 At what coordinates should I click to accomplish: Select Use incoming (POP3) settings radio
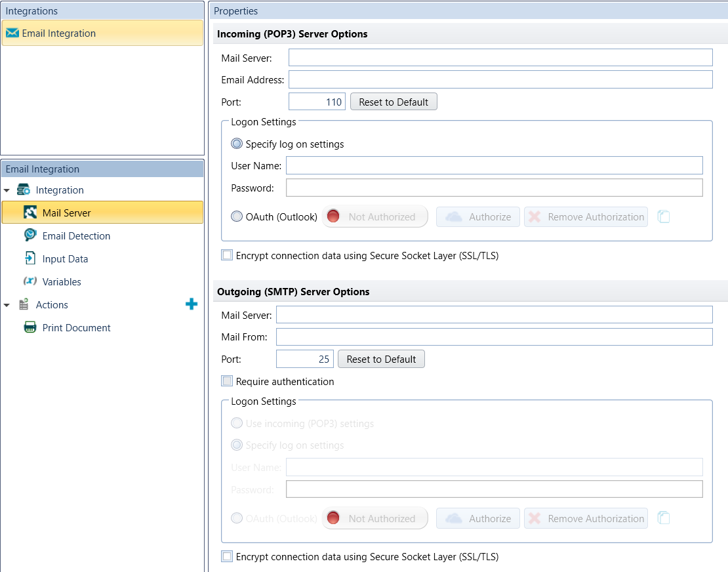click(x=237, y=423)
